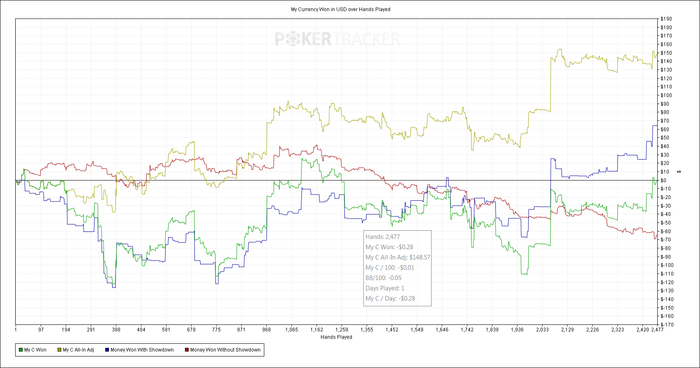This screenshot has height=368, width=700.
Task: Click the 2,323 tick on the x-axis
Action: 617,330
